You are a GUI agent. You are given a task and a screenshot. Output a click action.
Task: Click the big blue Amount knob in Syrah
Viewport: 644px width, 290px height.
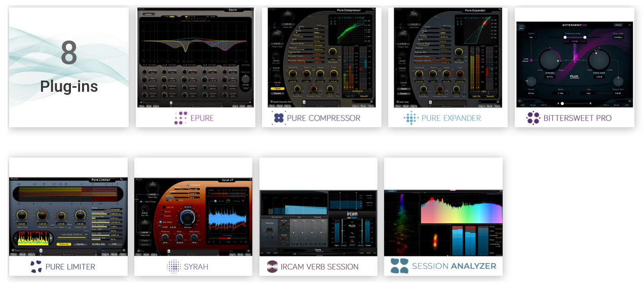pyautogui.click(x=187, y=218)
